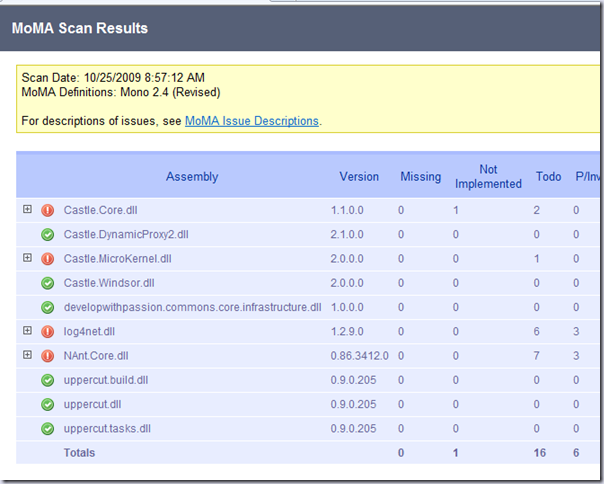Click the log4net.dll assembly name
The width and height of the screenshot is (604, 484).
(89, 332)
